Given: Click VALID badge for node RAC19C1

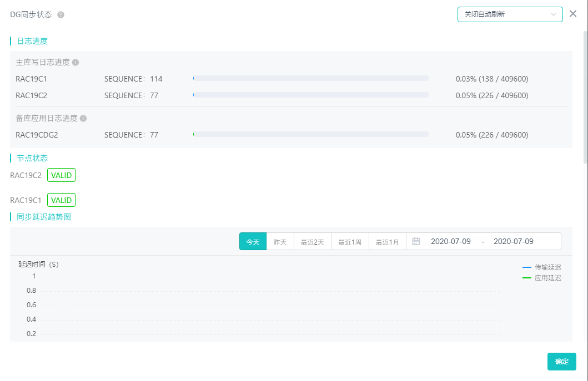Looking at the screenshot, I should (61, 200).
